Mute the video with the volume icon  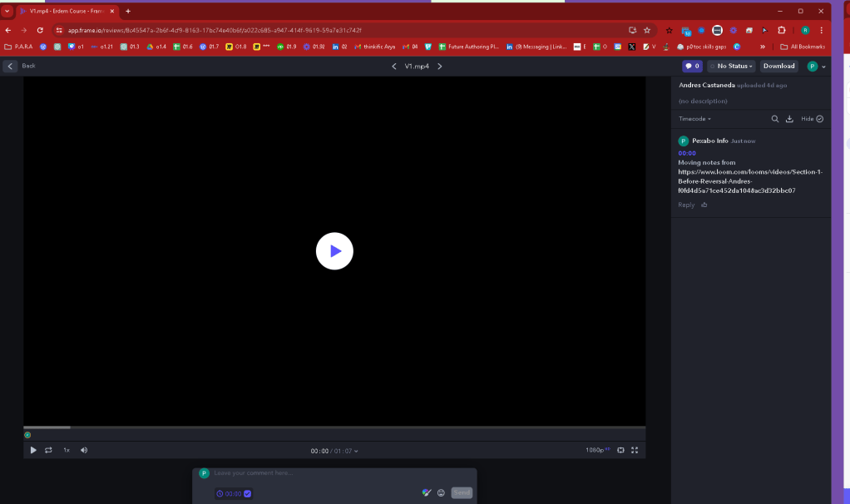pyautogui.click(x=84, y=450)
